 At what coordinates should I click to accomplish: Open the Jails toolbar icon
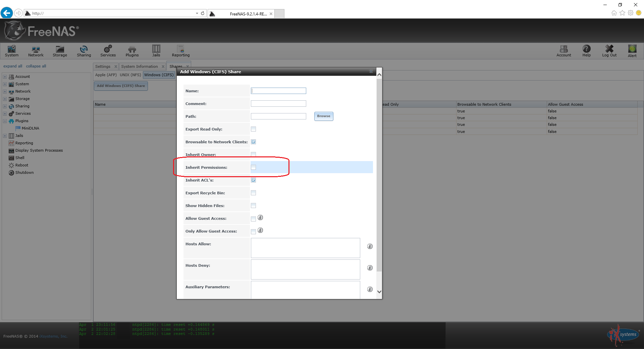click(156, 51)
